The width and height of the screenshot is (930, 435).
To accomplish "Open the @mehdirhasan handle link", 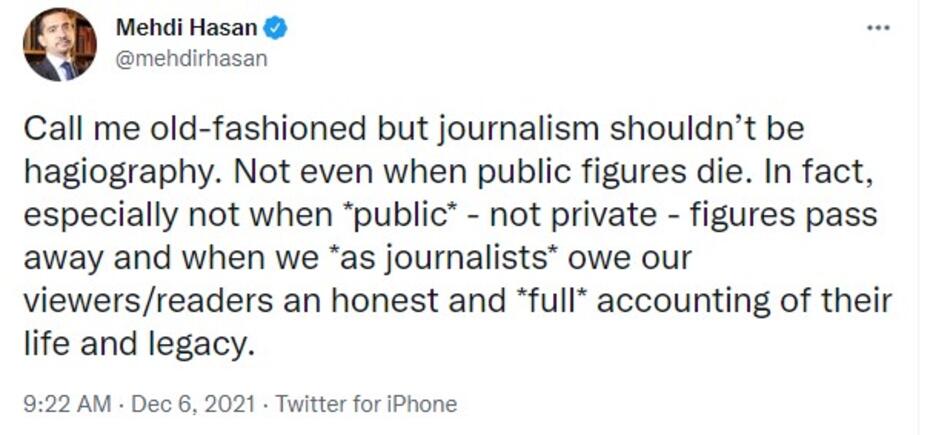I will (191, 59).
